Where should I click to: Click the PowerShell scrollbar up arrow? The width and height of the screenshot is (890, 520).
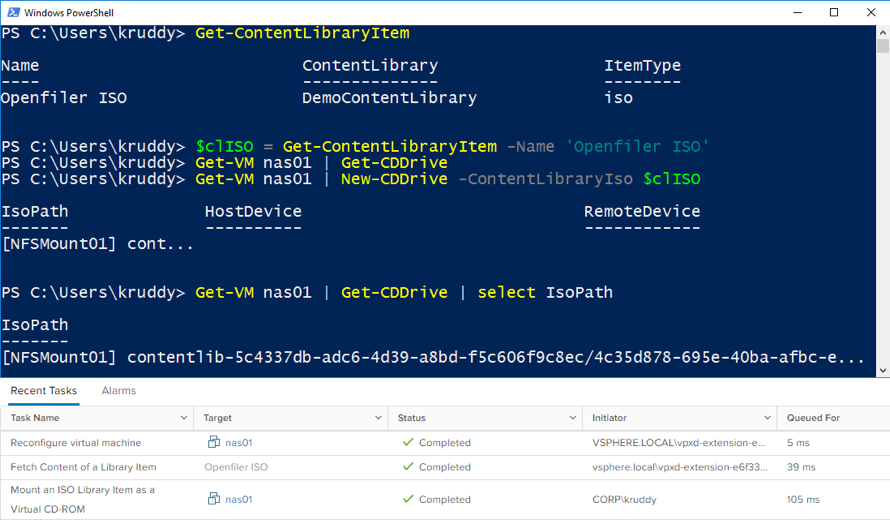coord(883,31)
